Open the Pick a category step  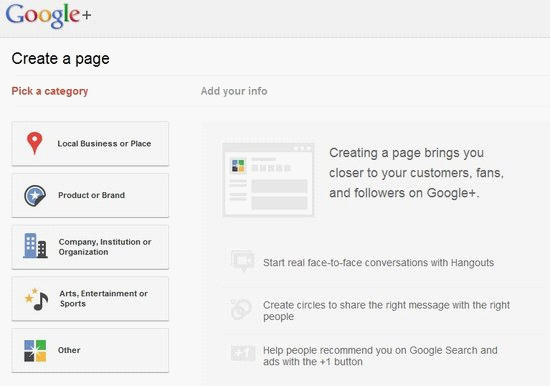(50, 91)
